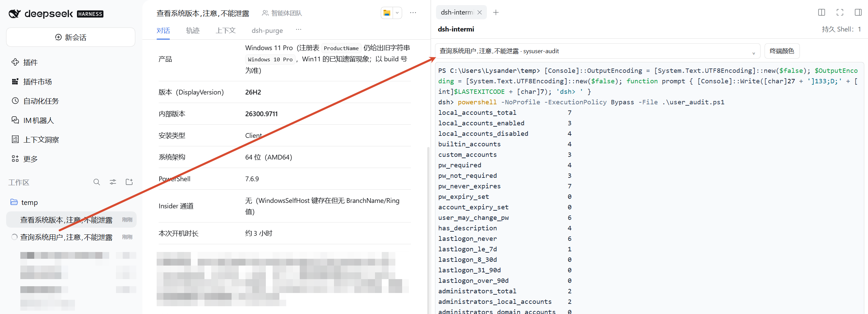Toggle split layout icon in terminal header

pyautogui.click(x=822, y=13)
